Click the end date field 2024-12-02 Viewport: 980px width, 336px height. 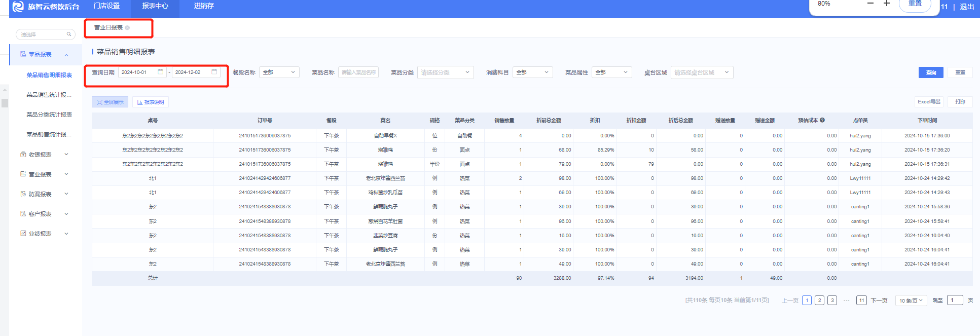pos(196,72)
